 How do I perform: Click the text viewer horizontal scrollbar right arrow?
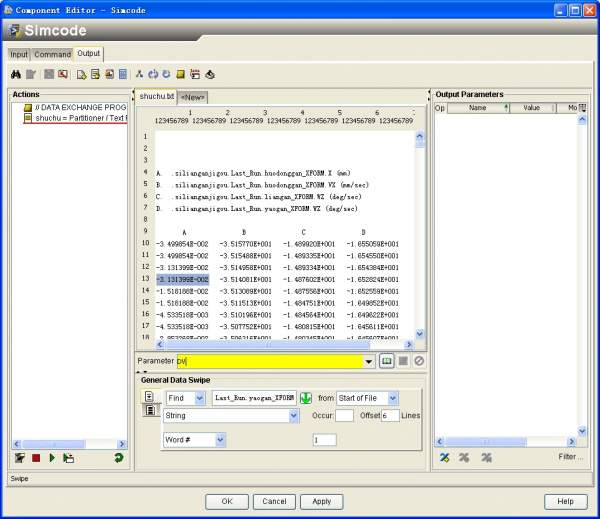click(x=409, y=344)
